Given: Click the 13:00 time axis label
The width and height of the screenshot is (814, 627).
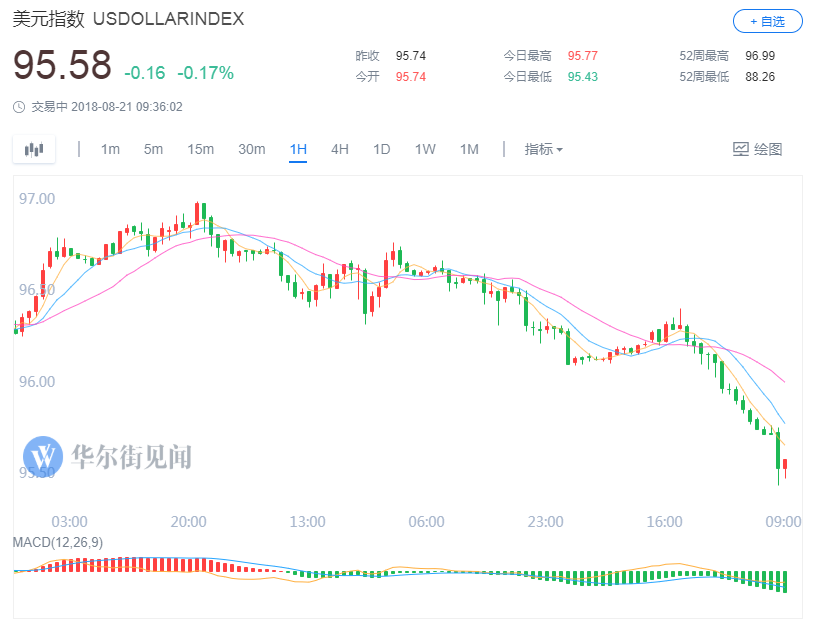Looking at the screenshot, I should click(307, 522).
